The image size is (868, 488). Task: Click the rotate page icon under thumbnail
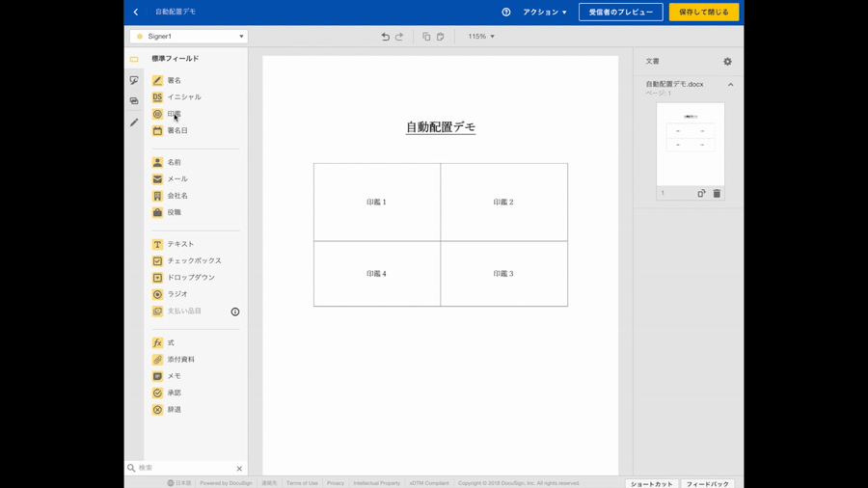tap(701, 193)
